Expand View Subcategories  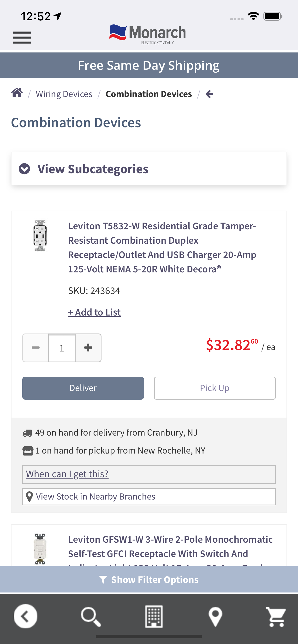(149, 169)
